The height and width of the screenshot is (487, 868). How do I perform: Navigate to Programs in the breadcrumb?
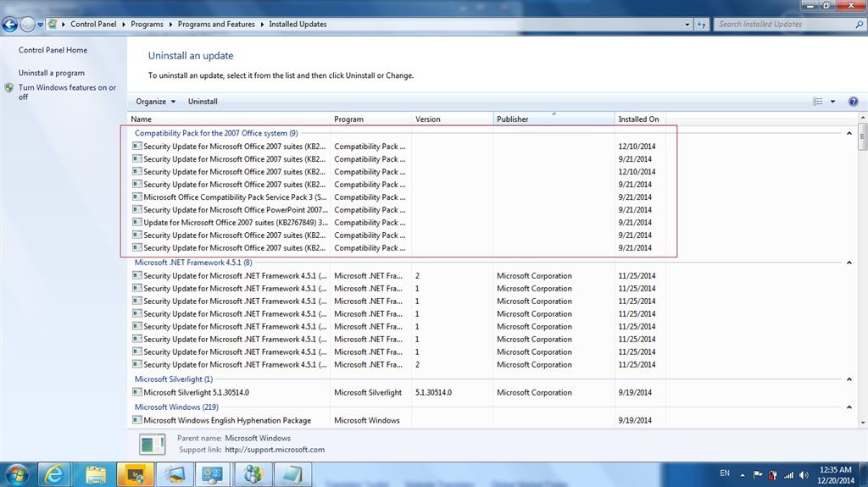(x=147, y=25)
